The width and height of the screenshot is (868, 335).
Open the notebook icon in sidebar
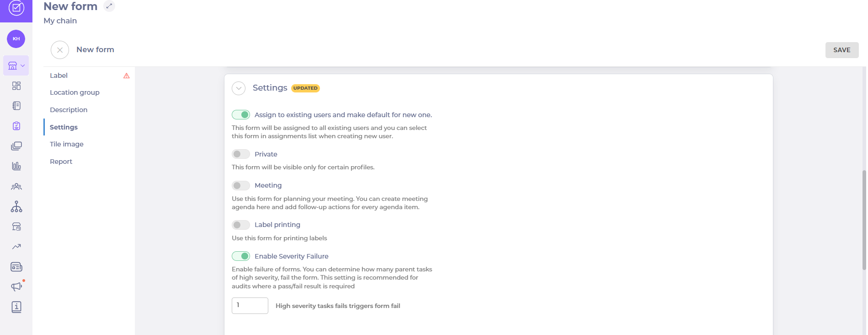[x=16, y=106]
